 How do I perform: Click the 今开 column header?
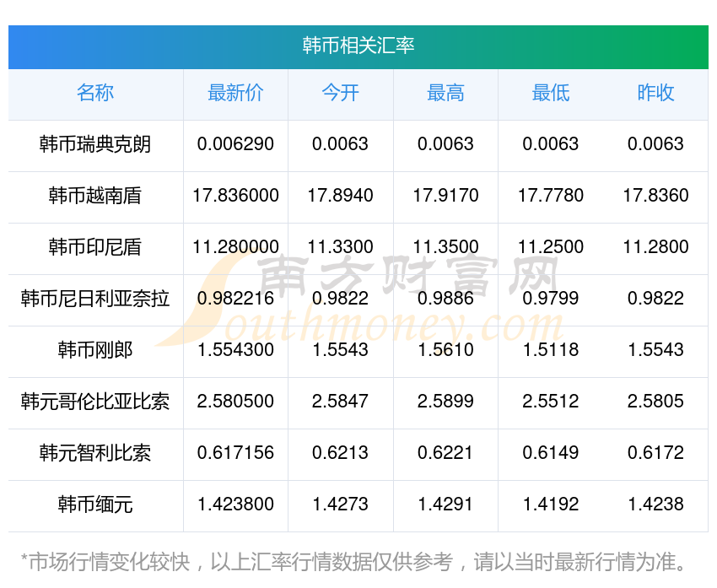(340, 94)
